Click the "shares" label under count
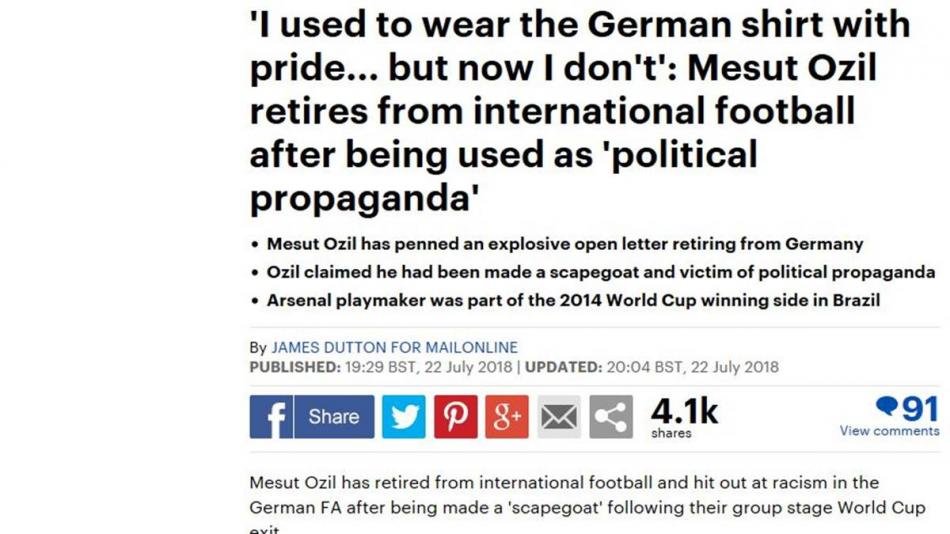 pyautogui.click(x=671, y=433)
